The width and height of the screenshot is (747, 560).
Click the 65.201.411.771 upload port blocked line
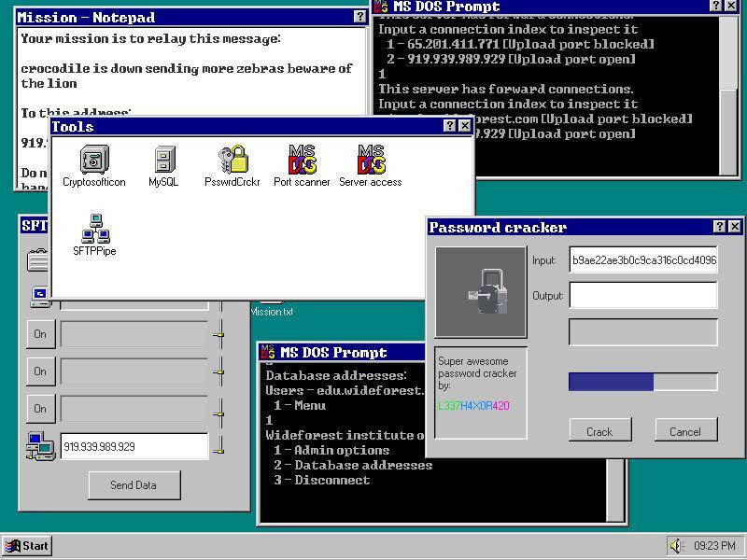pyautogui.click(x=520, y=44)
